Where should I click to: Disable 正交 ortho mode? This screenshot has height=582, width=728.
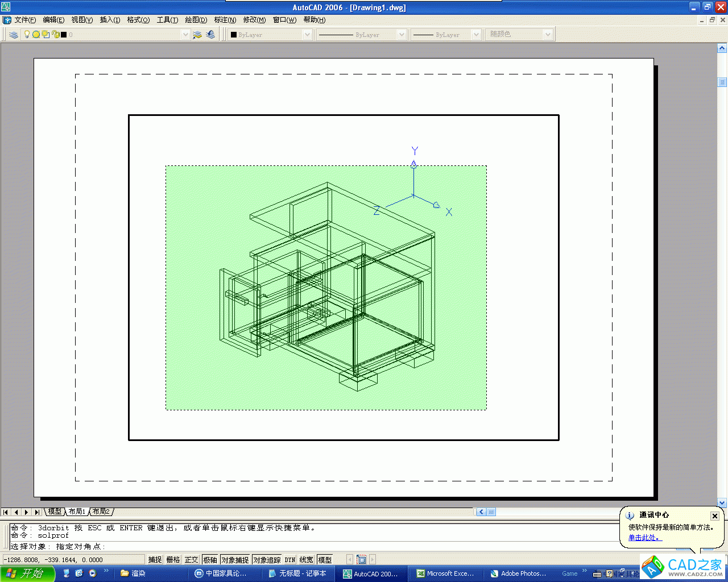click(x=191, y=559)
